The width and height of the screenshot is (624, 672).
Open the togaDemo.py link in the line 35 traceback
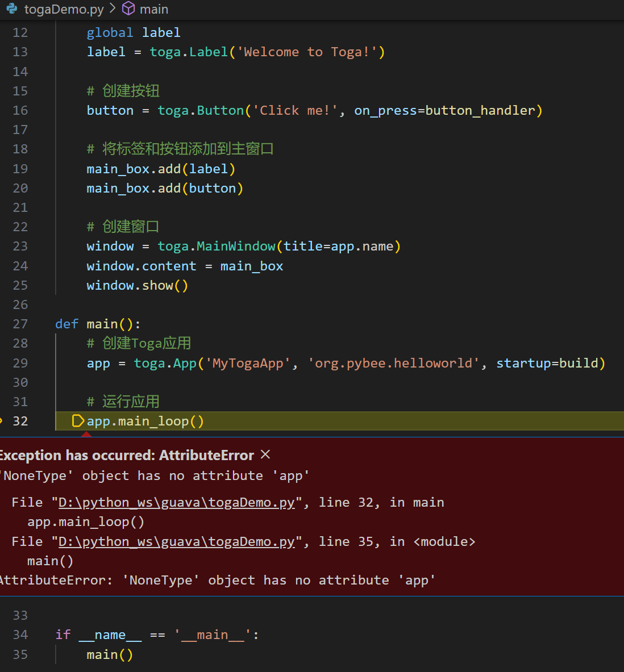[x=176, y=541]
